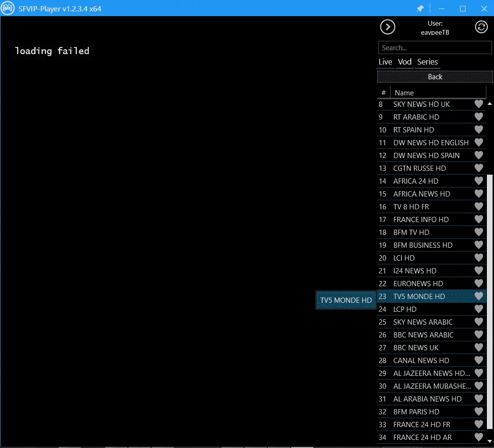
Task: Toggle heart for AFRICA NEWS HD
Action: coord(478,194)
